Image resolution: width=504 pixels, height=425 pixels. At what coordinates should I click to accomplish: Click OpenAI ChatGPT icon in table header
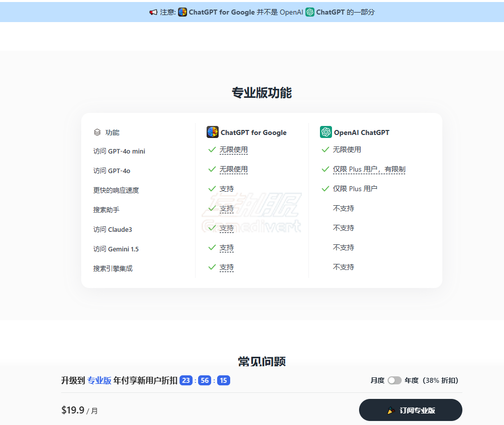click(325, 132)
